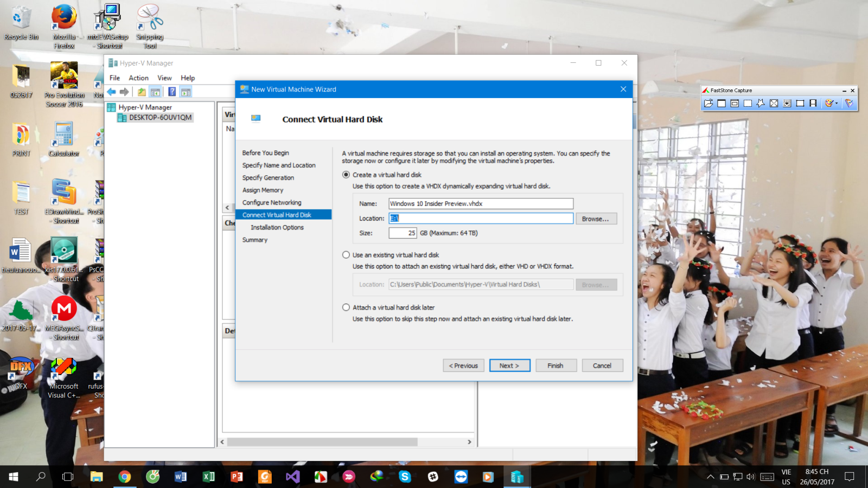Click the Browse button for disk location

point(596,218)
